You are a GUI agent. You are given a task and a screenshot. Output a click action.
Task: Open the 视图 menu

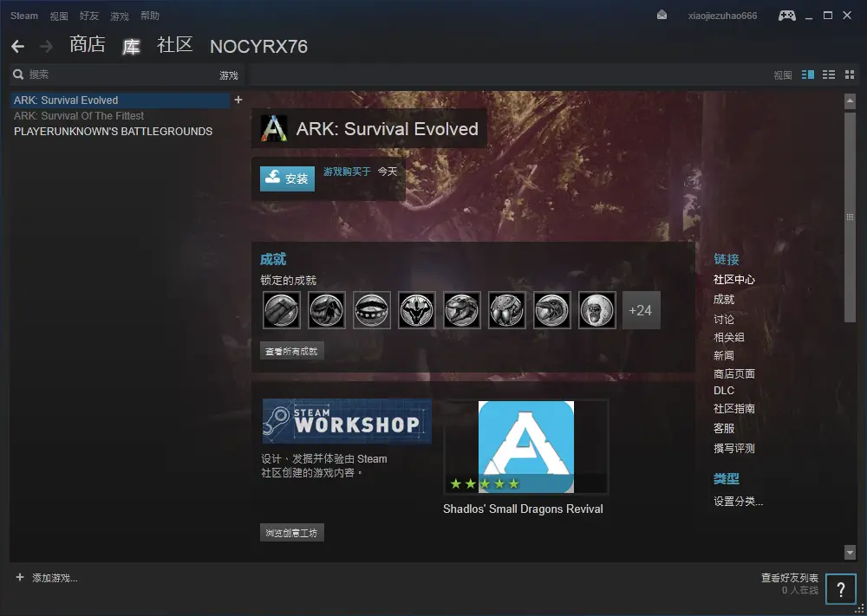(x=59, y=16)
